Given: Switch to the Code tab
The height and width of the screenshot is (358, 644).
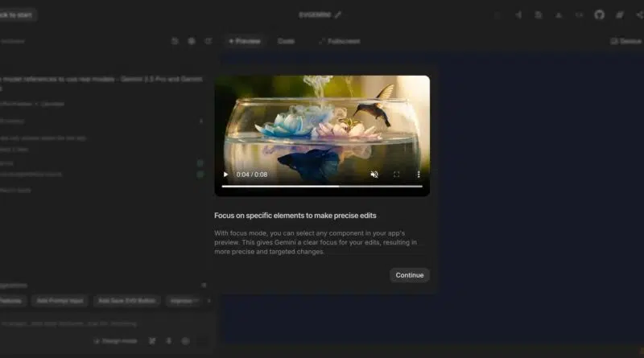Looking at the screenshot, I should (x=286, y=41).
